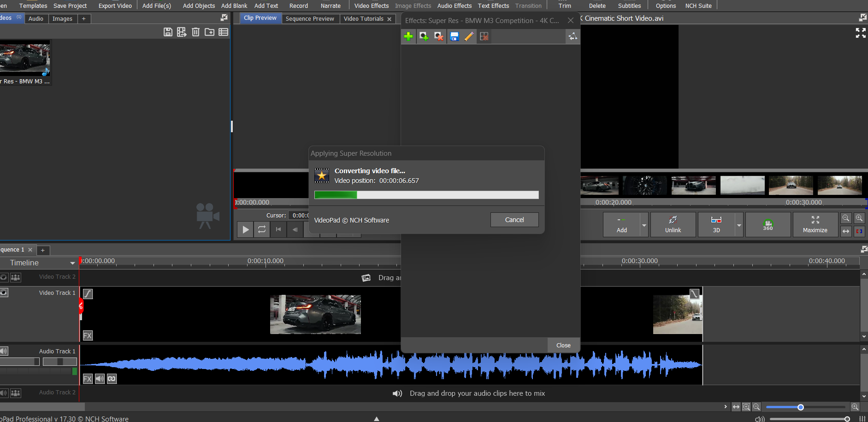Screen dimensions: 868x422
Task: Click the Close button in Effects dialog
Action: [563, 345]
